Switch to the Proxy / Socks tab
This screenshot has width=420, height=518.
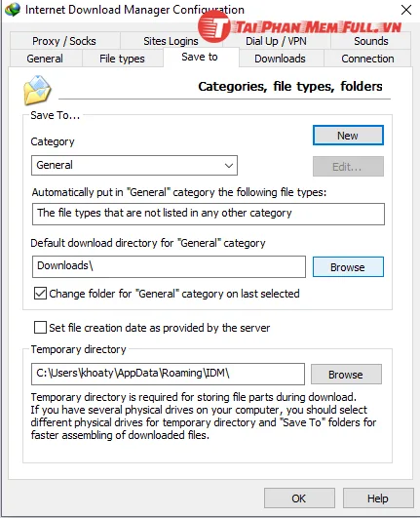click(x=64, y=41)
